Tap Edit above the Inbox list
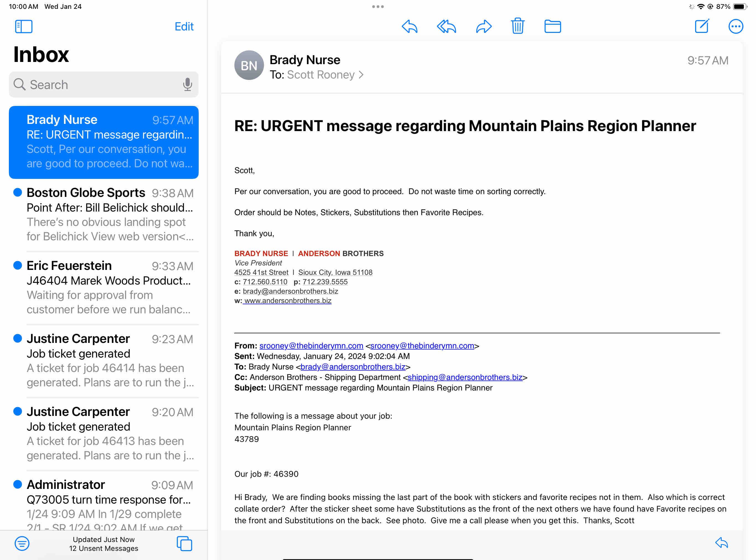756x560 pixels. 184,27
